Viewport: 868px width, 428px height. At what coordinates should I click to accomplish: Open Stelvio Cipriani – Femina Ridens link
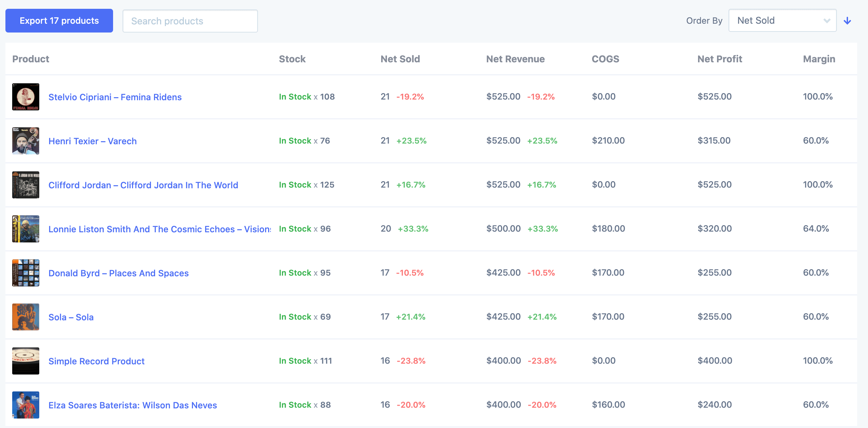pos(115,97)
